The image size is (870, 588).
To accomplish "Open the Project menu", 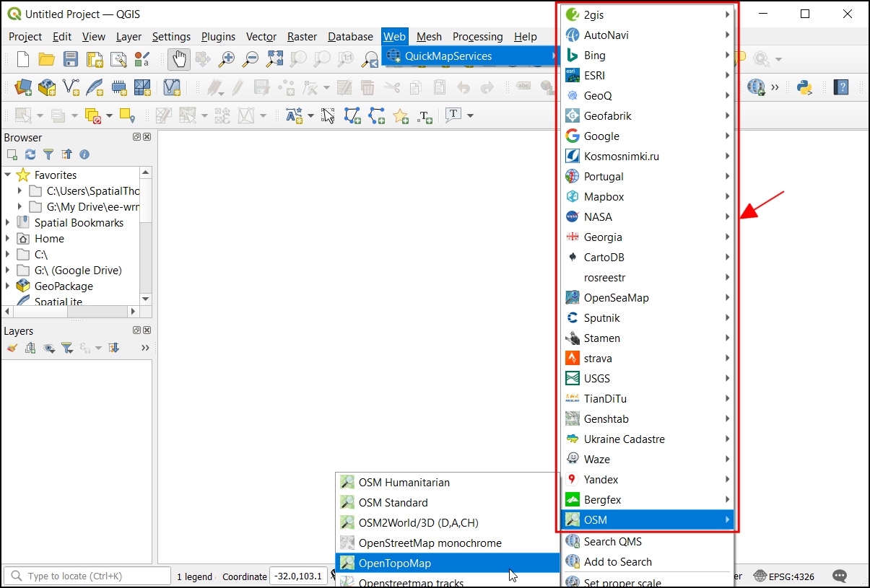I will [25, 37].
